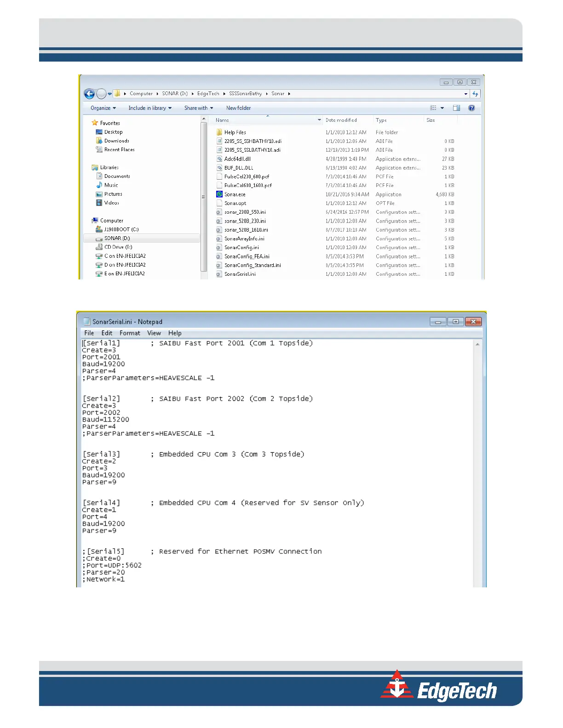Select the CD Drive (E:) entry
Screen dimensions: 563x728
(x=118, y=247)
